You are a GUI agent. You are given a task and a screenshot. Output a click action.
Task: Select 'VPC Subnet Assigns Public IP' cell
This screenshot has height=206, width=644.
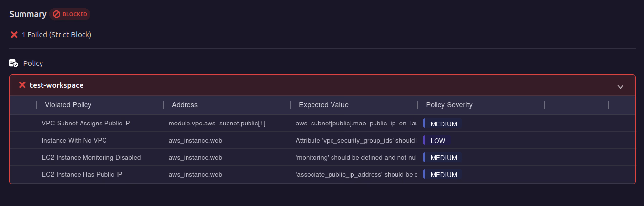86,123
